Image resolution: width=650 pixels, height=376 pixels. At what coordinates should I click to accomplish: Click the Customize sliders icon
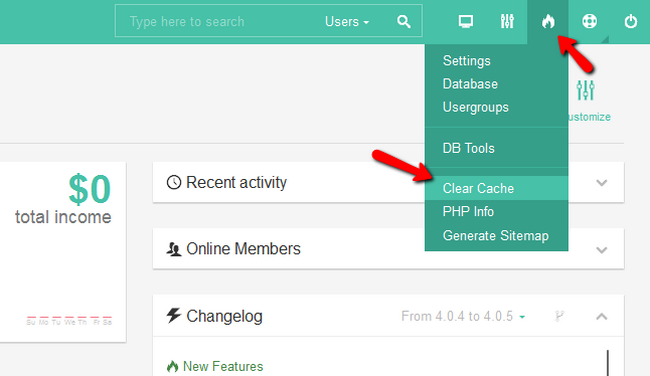[585, 90]
